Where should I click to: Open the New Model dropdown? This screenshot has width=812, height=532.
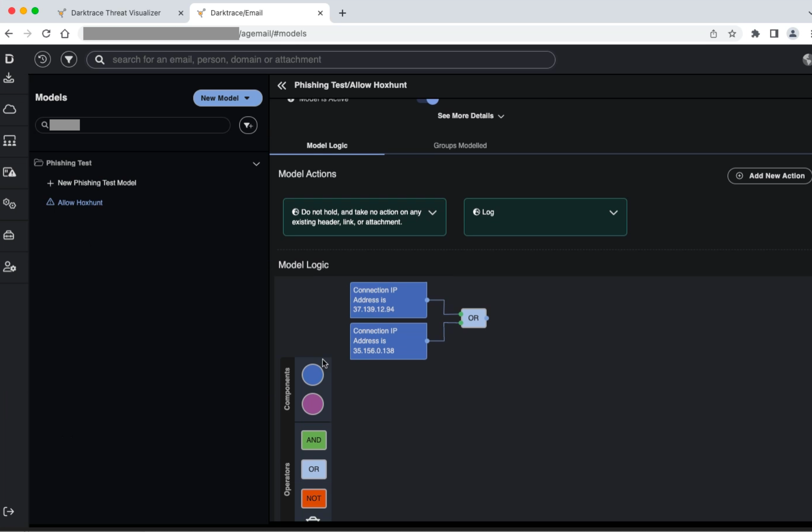[228, 98]
